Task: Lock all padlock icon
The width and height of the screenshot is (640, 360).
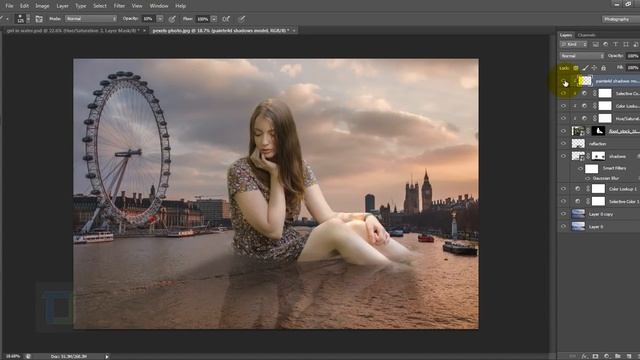Action: (604, 68)
